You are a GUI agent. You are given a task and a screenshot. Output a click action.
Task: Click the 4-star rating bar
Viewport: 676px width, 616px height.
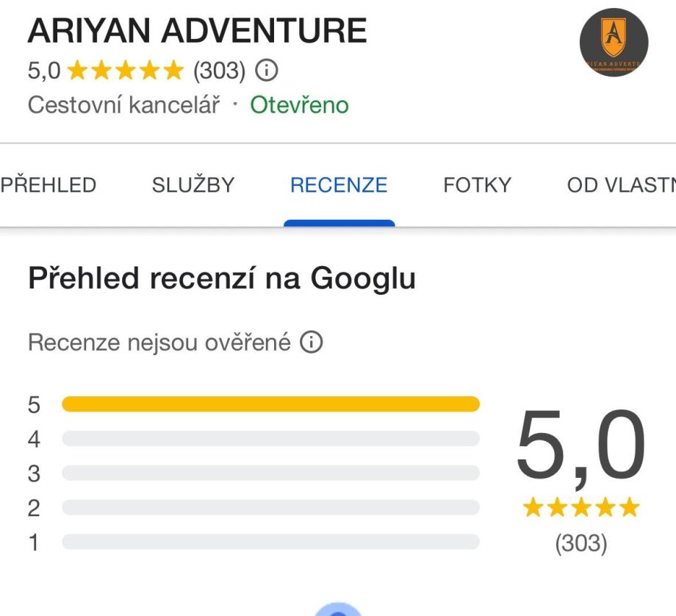point(270,439)
